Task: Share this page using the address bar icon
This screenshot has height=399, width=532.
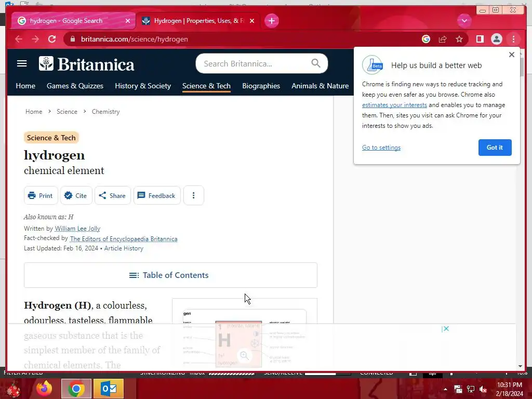Action: 443,39
